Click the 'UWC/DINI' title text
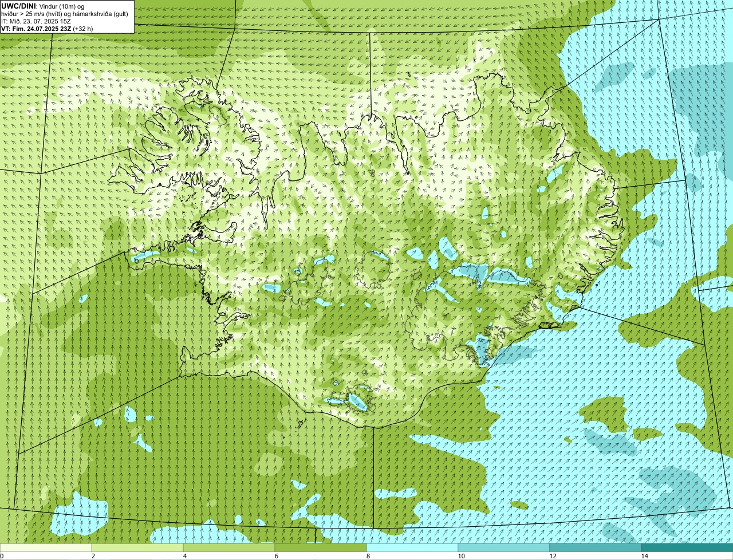The height and width of the screenshot is (560, 733). 18,6
